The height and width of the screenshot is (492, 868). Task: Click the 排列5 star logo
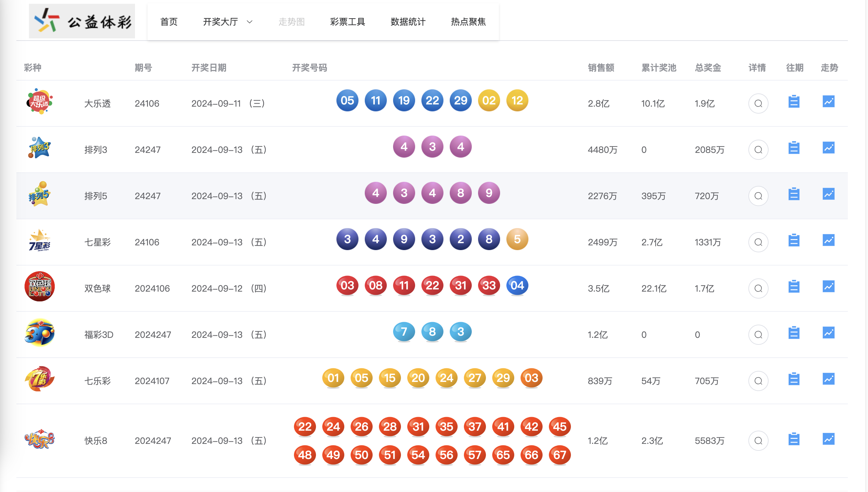[x=39, y=194]
